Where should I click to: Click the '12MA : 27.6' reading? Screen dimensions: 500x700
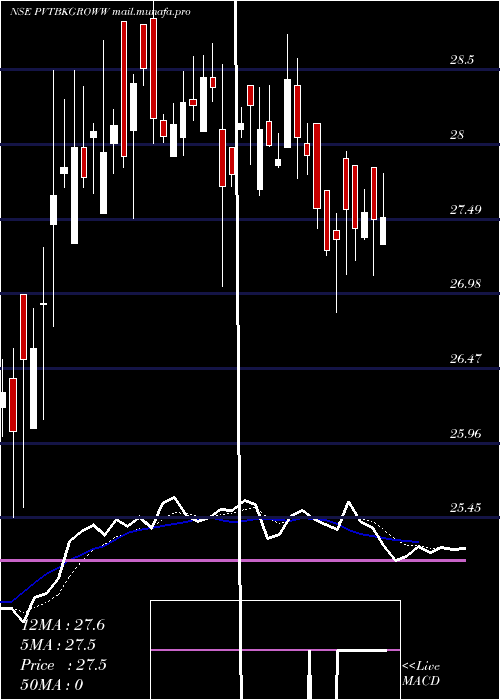[62, 625]
